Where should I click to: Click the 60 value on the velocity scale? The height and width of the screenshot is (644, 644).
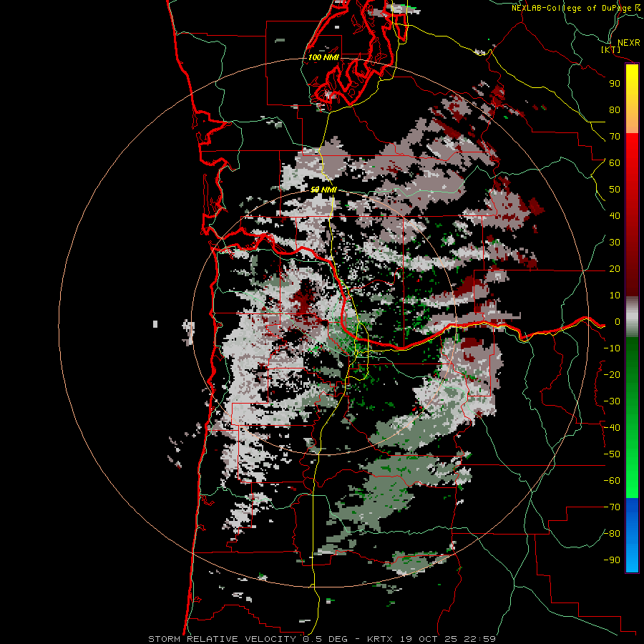pyautogui.click(x=615, y=163)
